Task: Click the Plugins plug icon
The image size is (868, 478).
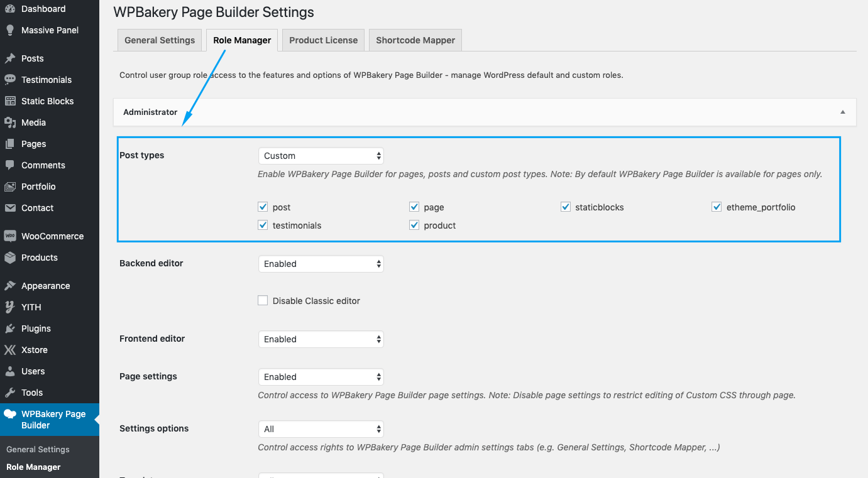Action: [x=10, y=329]
